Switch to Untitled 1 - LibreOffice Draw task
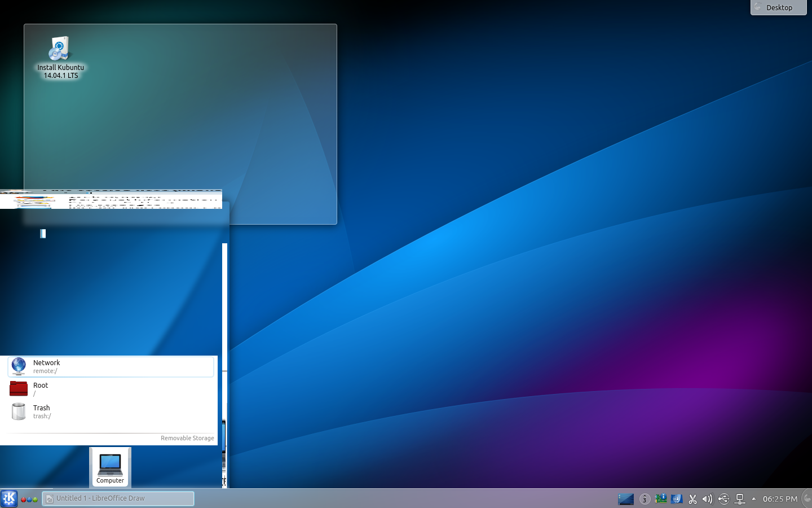The image size is (812, 508). point(118,498)
